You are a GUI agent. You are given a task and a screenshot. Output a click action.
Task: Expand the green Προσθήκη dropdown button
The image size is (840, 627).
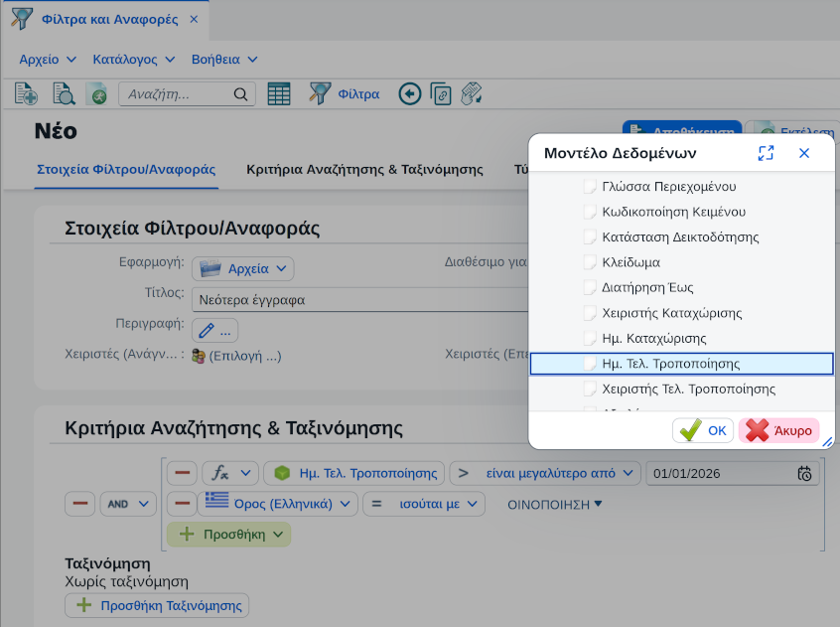(228, 535)
